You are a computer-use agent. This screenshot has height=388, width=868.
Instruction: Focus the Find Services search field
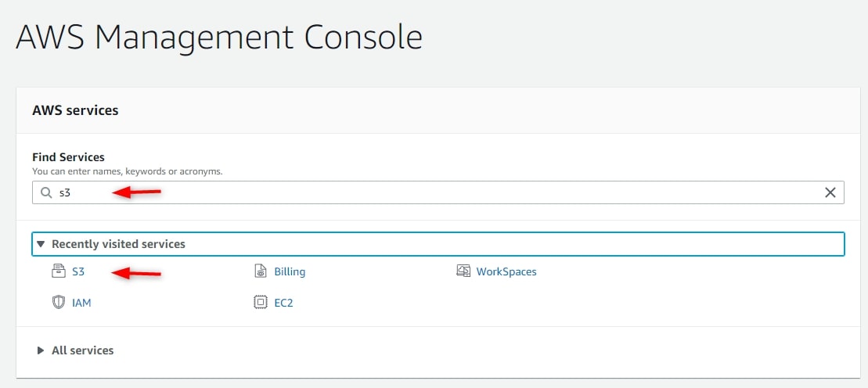[438, 192]
